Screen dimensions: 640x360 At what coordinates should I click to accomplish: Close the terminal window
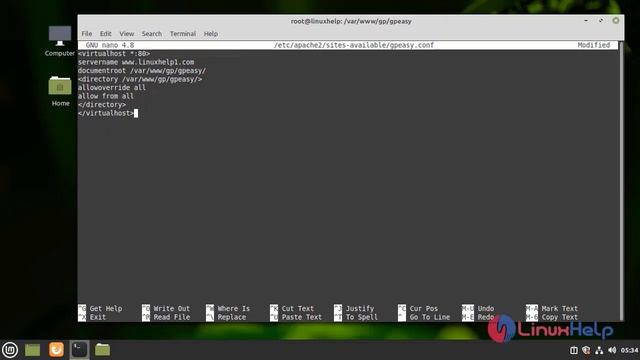coord(616,20)
